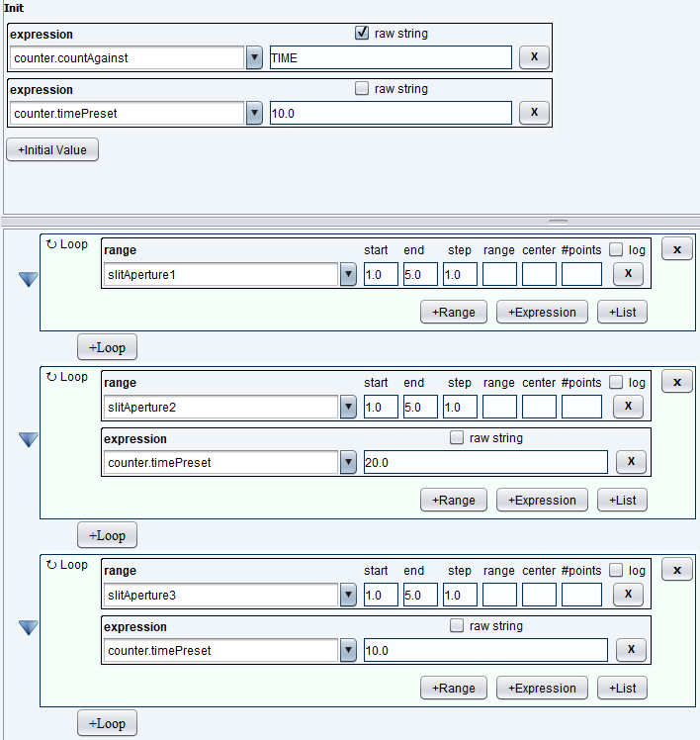Click the +Initial Value button
This screenshot has width=700, height=740.
52,149
